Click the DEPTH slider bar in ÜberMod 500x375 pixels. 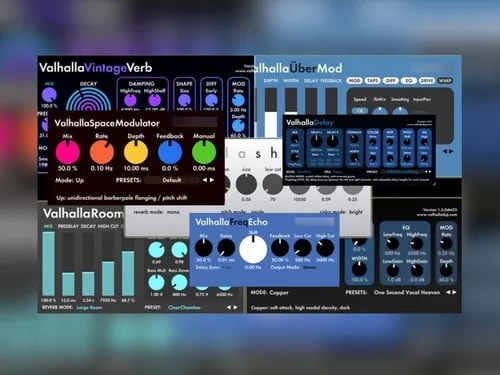[271, 112]
